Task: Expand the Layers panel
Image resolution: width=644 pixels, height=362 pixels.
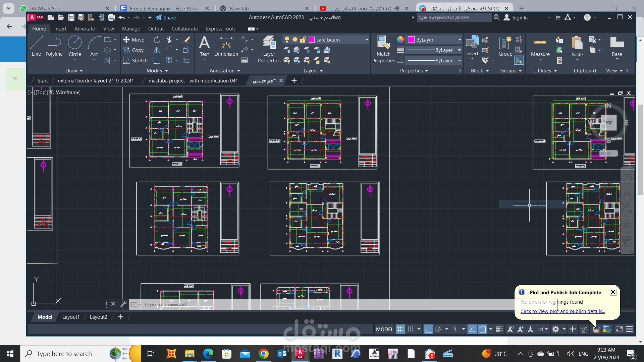Action: click(313, 70)
